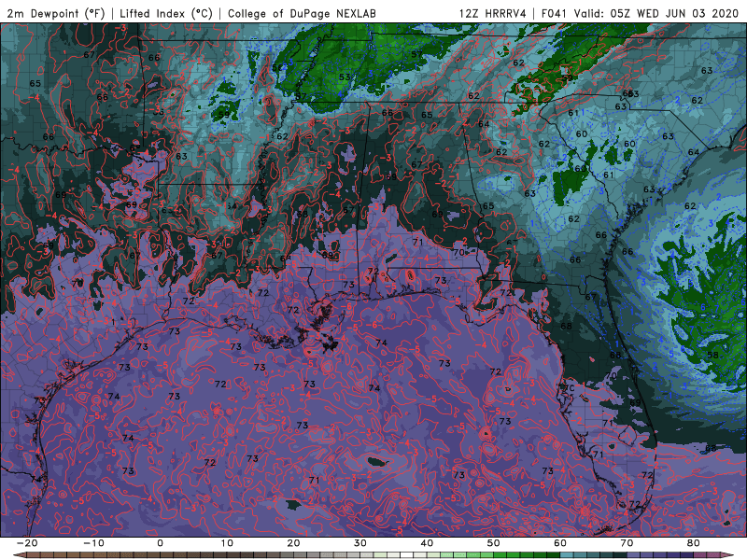Click the 'Lifted Index (°C)' title label

[166, 13]
